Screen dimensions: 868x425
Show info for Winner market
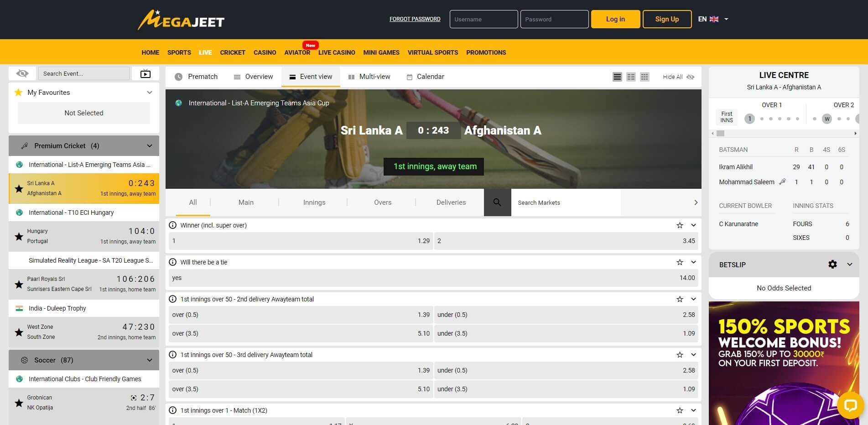pos(173,225)
